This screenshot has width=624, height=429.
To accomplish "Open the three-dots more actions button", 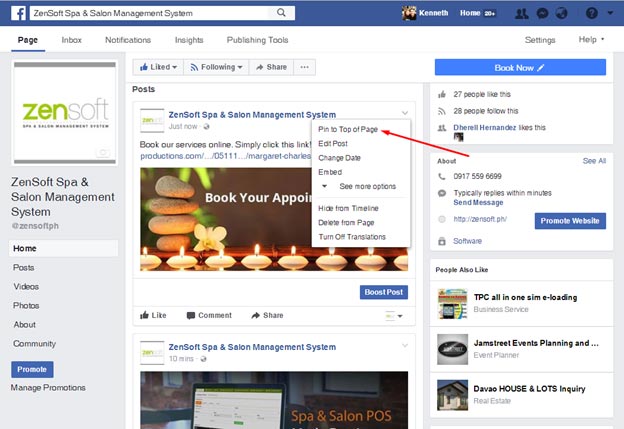I will pos(304,67).
